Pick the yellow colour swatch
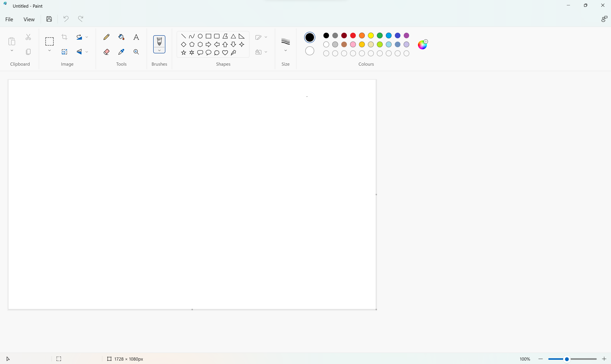611x364 pixels. click(371, 35)
